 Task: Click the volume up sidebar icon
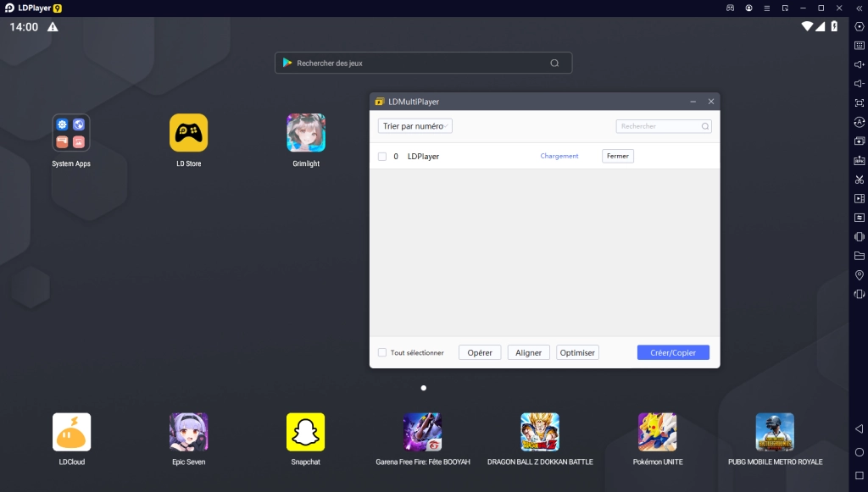tap(859, 64)
